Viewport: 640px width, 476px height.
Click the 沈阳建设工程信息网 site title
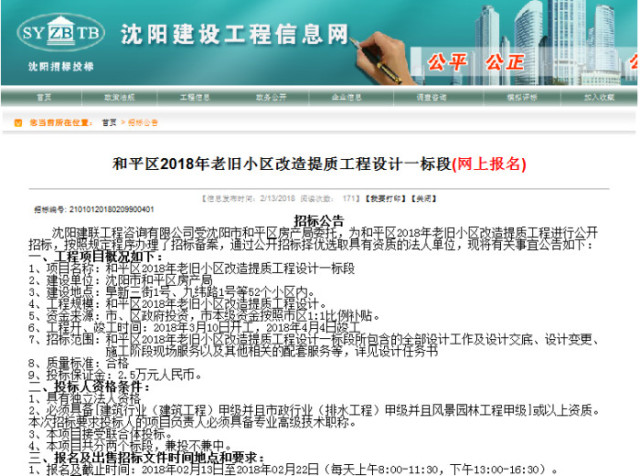[235, 34]
